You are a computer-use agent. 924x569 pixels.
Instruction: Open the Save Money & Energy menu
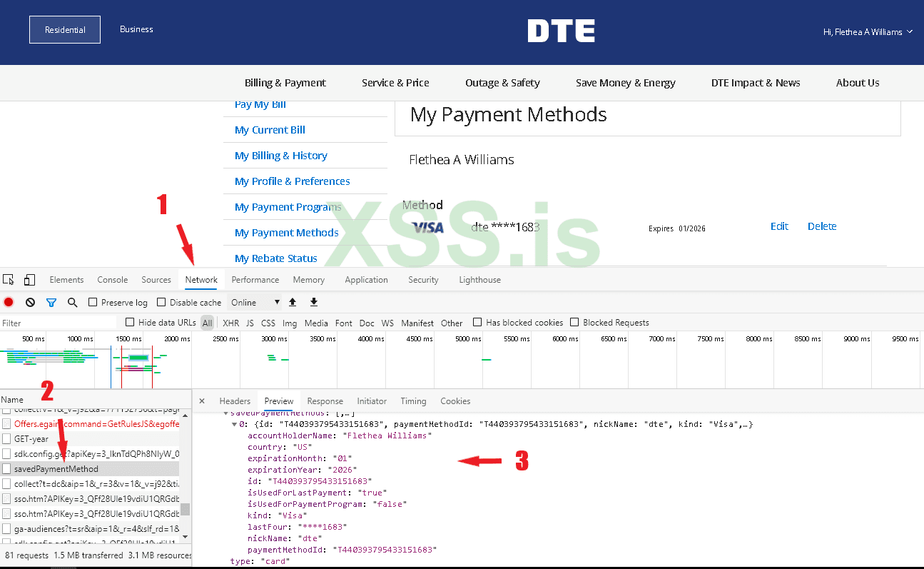click(x=626, y=83)
